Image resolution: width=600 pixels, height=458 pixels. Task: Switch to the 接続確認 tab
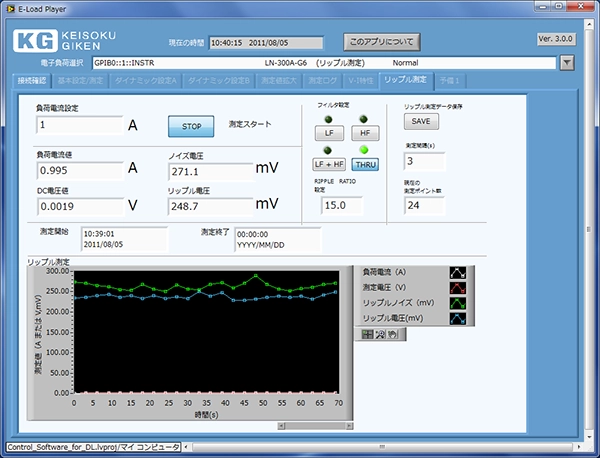click(x=30, y=79)
